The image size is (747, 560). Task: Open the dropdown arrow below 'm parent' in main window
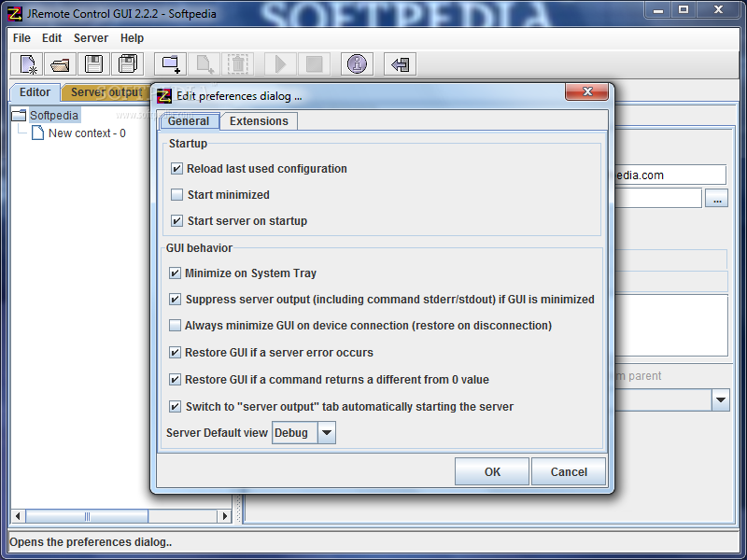click(721, 400)
